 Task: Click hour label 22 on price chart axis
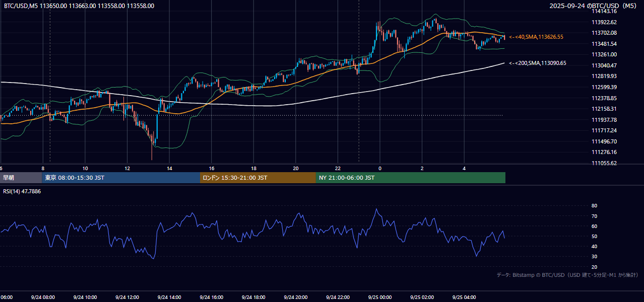(338, 168)
